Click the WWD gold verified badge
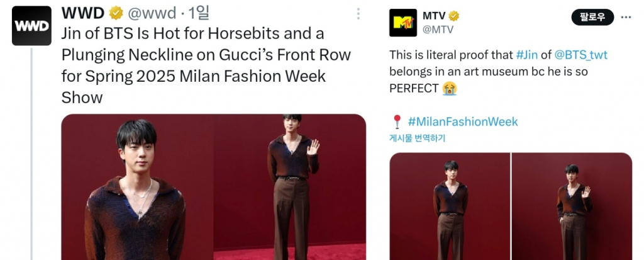This screenshot has height=260, width=644. (x=117, y=13)
